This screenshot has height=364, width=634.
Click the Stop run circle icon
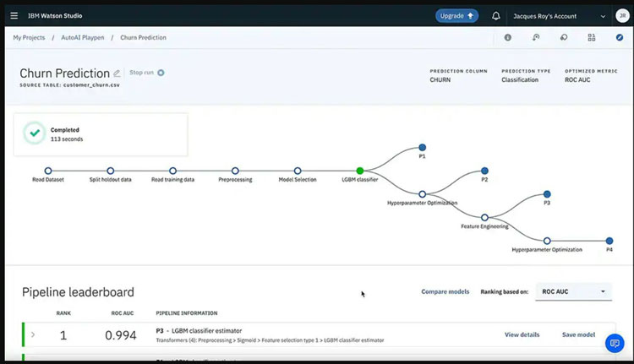click(161, 73)
